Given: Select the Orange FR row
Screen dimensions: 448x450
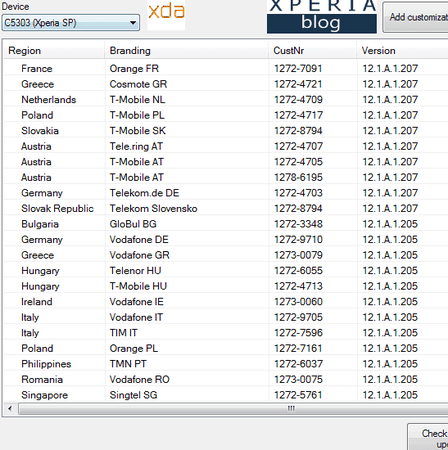Looking at the screenshot, I should click(226, 68).
